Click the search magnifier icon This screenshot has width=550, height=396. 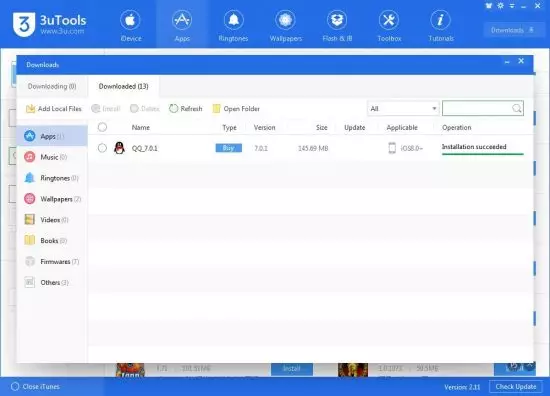517,108
